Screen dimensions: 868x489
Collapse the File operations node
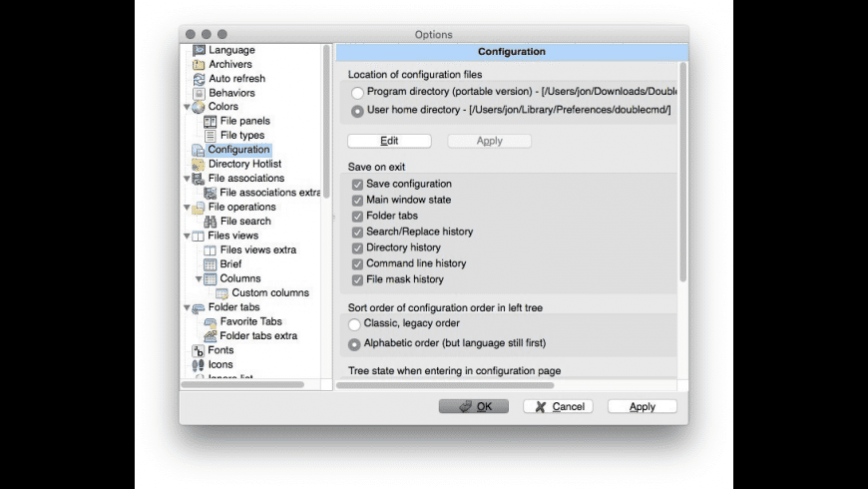188,208
